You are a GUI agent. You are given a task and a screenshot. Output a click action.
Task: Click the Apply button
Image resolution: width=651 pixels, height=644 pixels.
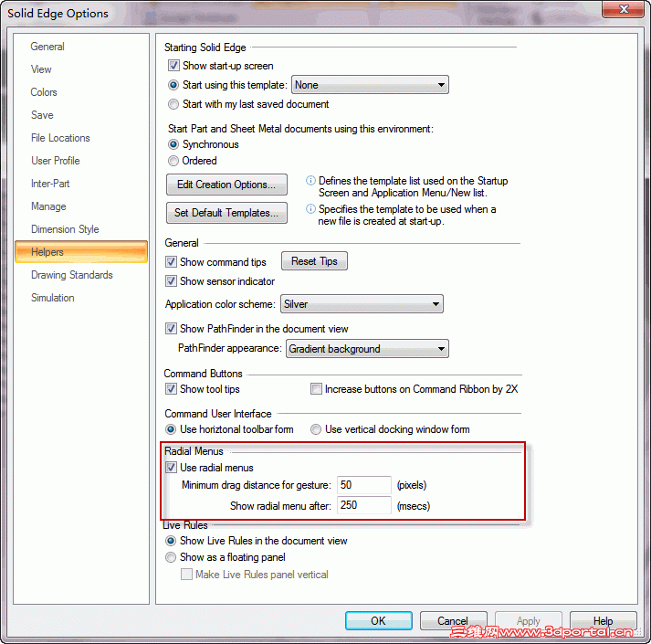coord(528,621)
